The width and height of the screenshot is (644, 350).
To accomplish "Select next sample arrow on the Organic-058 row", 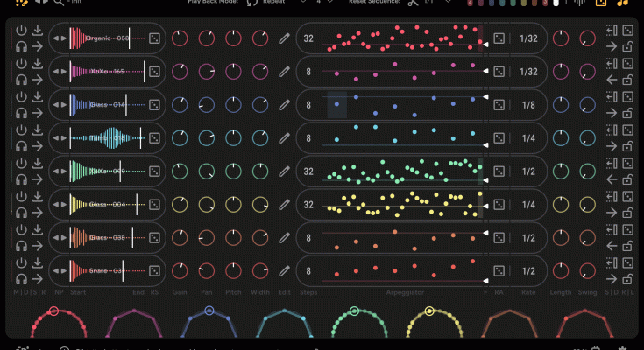I will pos(63,38).
